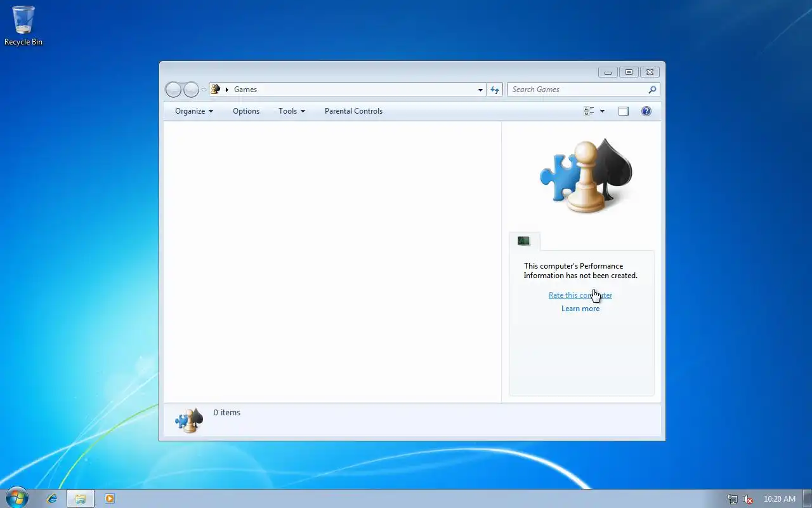Click the network status tray icon
The image size is (812, 508).
tap(733, 499)
